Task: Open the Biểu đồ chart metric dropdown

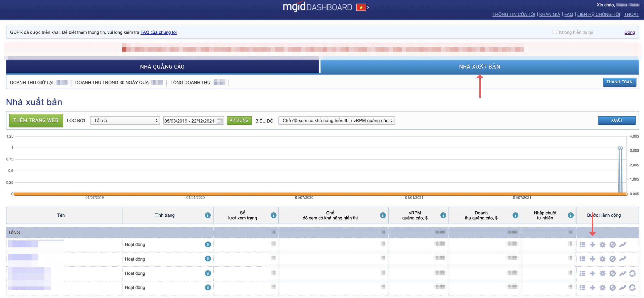Action: click(336, 120)
